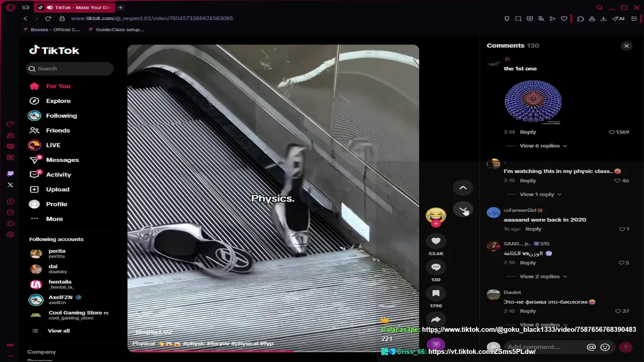Image resolution: width=644 pixels, height=362 pixels.
Task: Open the AI assistant toolbar button
Action: [x=618, y=19]
